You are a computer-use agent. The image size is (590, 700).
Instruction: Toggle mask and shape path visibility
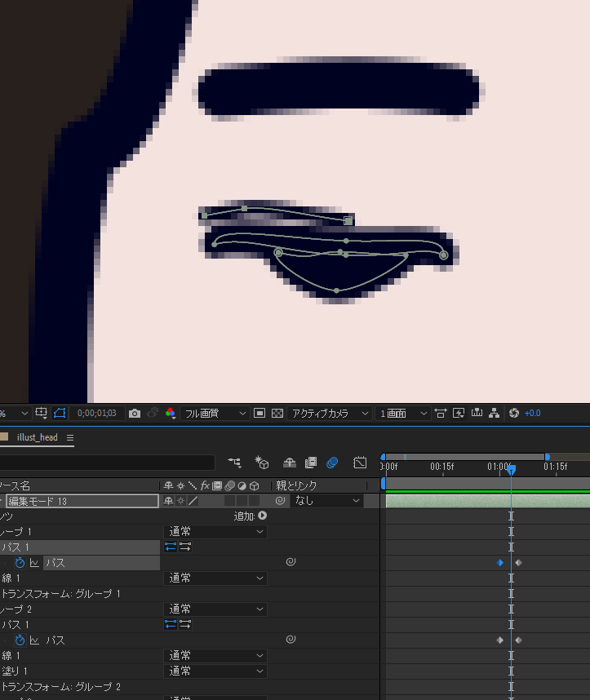click(x=60, y=414)
